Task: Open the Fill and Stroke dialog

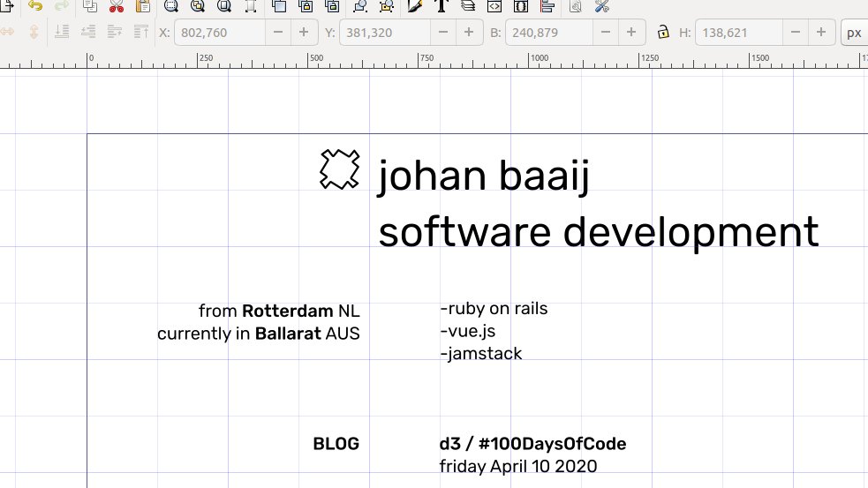Action: [415, 5]
